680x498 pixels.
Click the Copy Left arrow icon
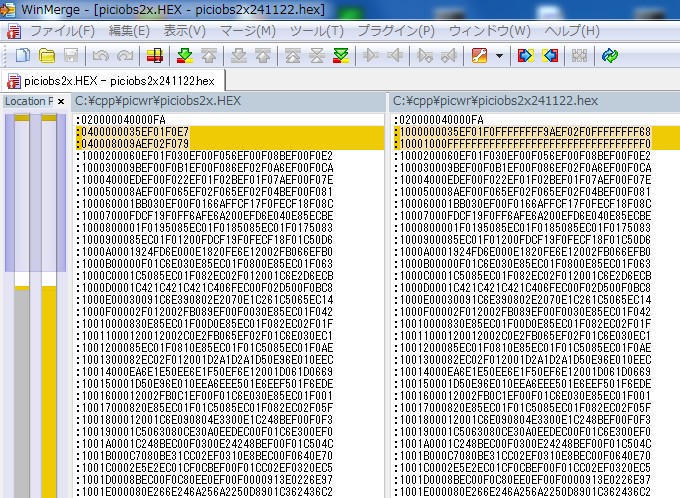coord(395,56)
